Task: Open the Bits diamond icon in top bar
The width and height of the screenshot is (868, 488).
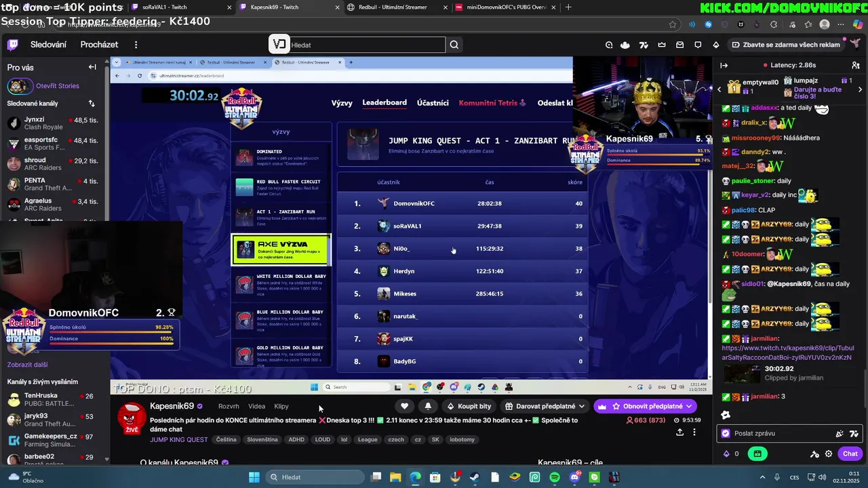Action: 716,45
